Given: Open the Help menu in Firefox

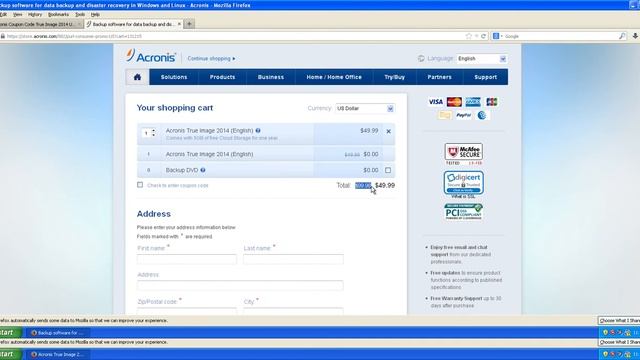Looking at the screenshot, I should pos(95,14).
